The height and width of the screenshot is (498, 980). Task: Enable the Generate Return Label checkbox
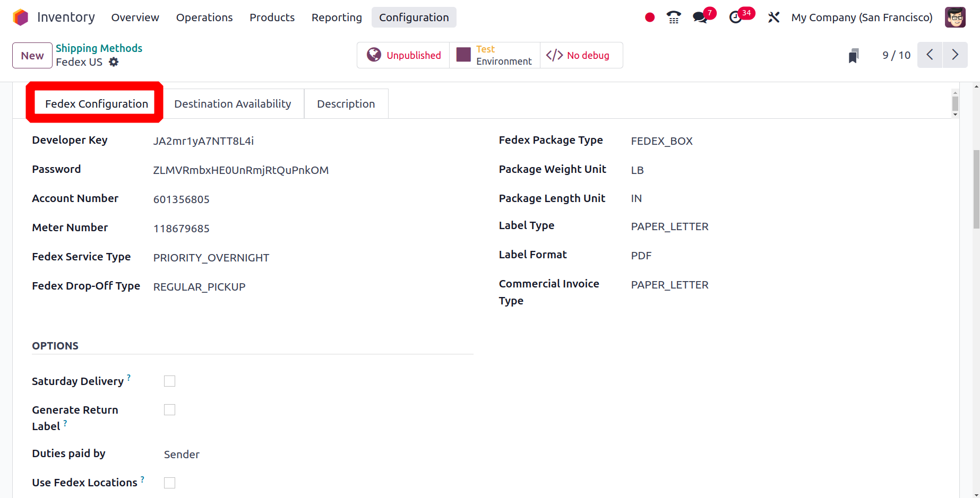click(x=169, y=410)
